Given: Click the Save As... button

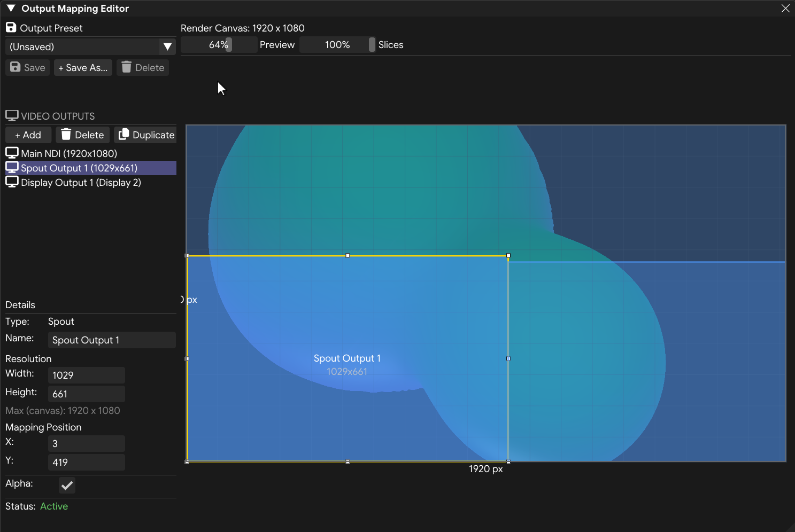Looking at the screenshot, I should tap(83, 67).
